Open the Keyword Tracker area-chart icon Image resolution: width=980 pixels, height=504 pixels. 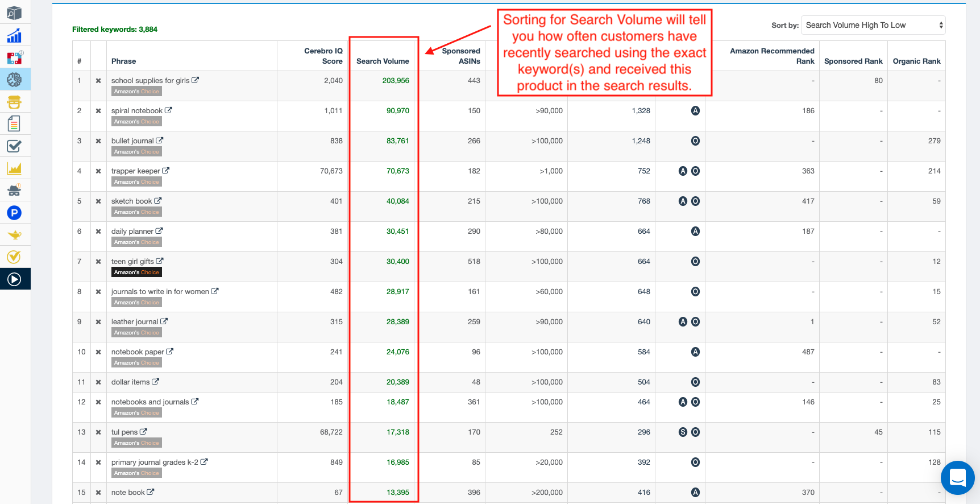tap(14, 168)
